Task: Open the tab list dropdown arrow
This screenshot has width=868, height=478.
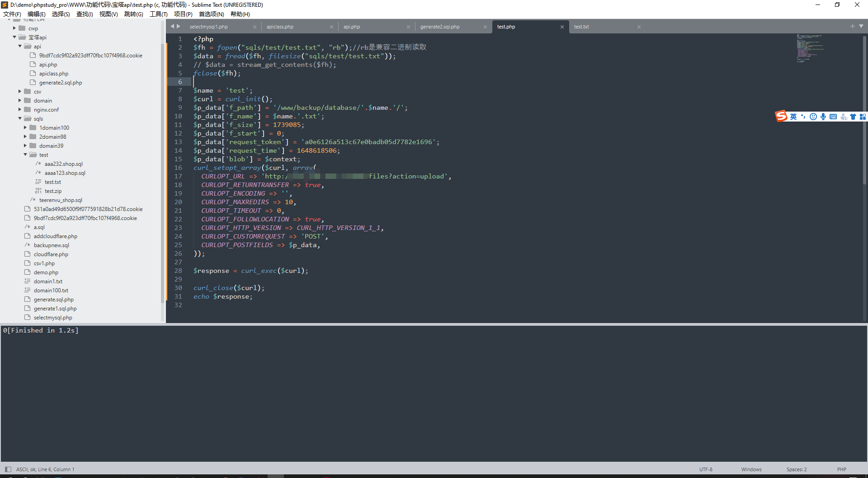Action: (x=861, y=26)
